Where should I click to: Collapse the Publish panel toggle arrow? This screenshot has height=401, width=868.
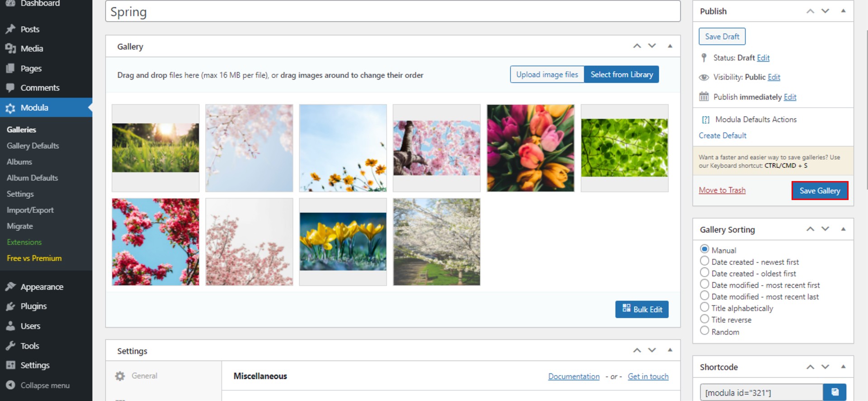843,11
